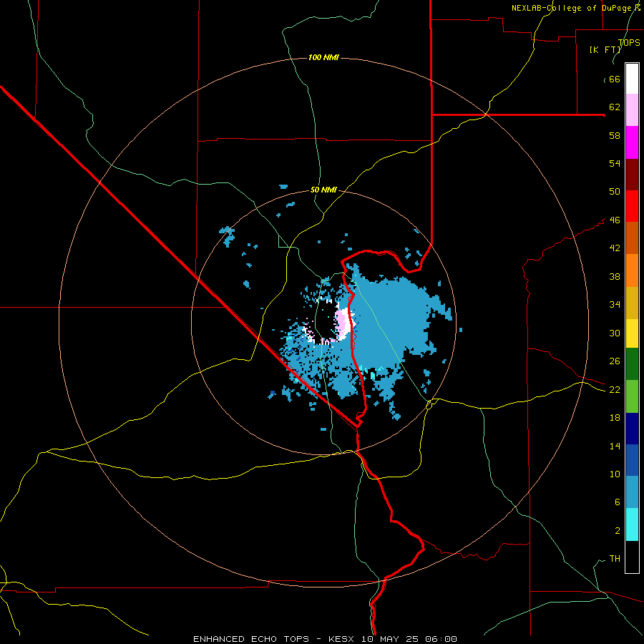The height and width of the screenshot is (644, 644).
Task: Select the bright red 50 kft swatch
Action: click(x=632, y=206)
